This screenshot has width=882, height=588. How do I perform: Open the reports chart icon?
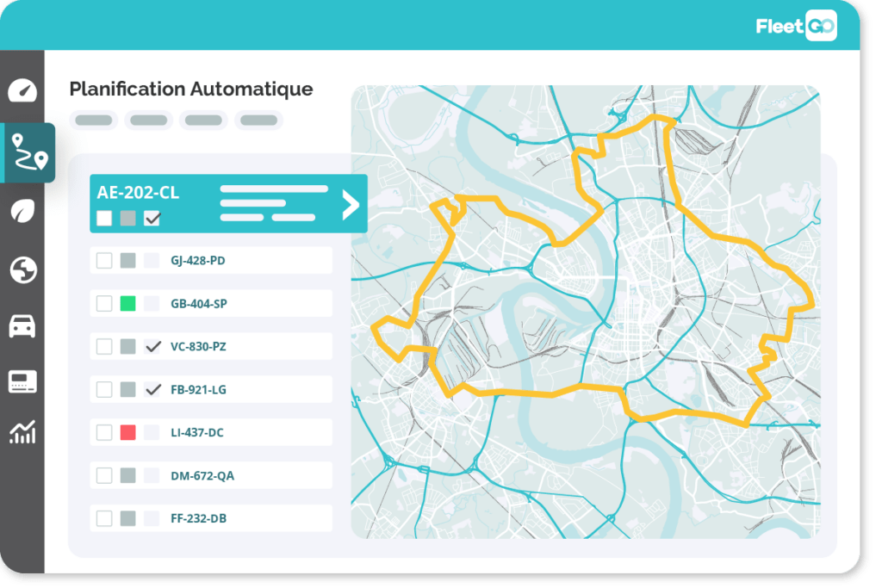coord(22,432)
